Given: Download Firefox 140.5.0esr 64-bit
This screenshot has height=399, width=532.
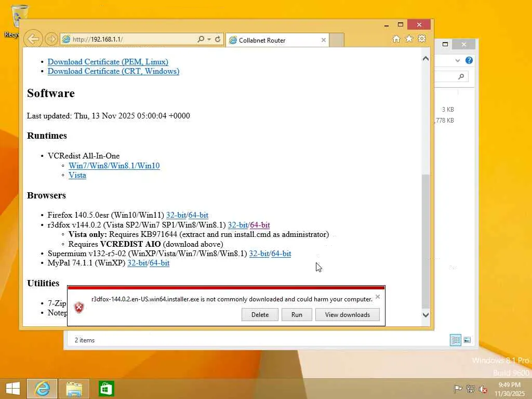Looking at the screenshot, I should (x=198, y=215).
